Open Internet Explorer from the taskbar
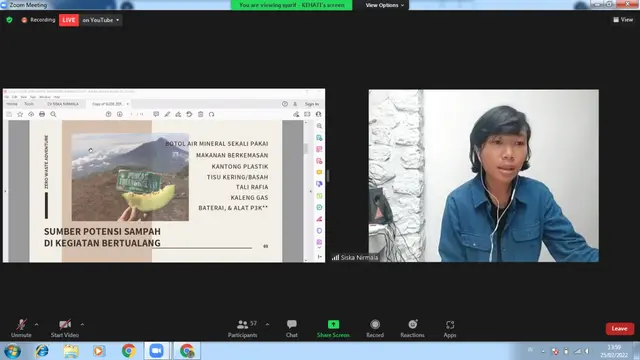640x360 pixels. (42, 351)
